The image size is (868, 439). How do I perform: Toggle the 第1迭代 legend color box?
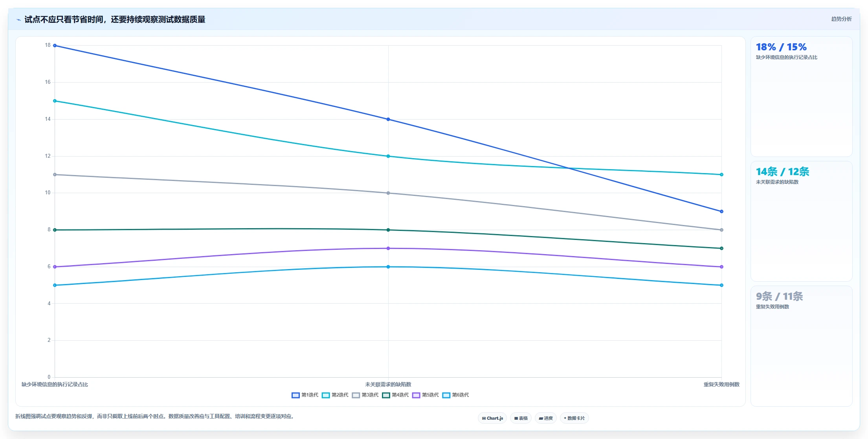coord(295,395)
